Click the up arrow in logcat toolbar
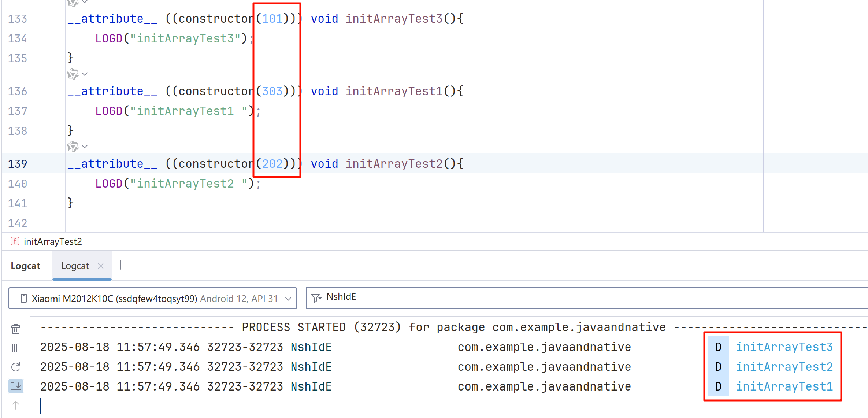The image size is (868, 418). [x=16, y=405]
